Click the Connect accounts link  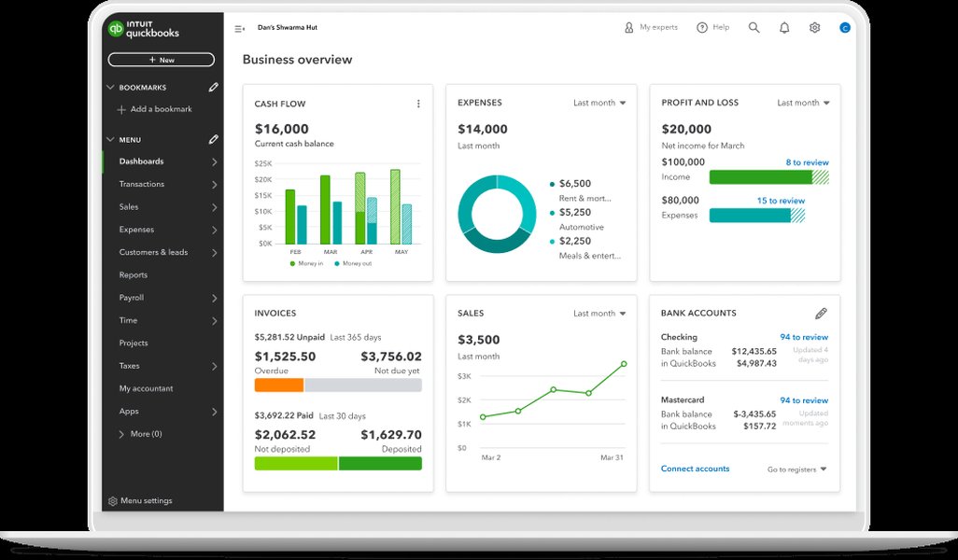point(695,469)
